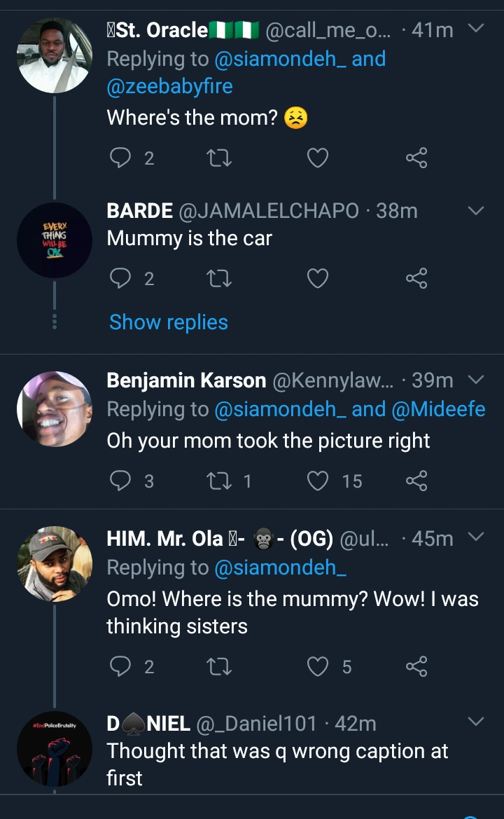Open options chevron on St. Oracle's tweet
Screen dimensions: 504x819
[475, 29]
